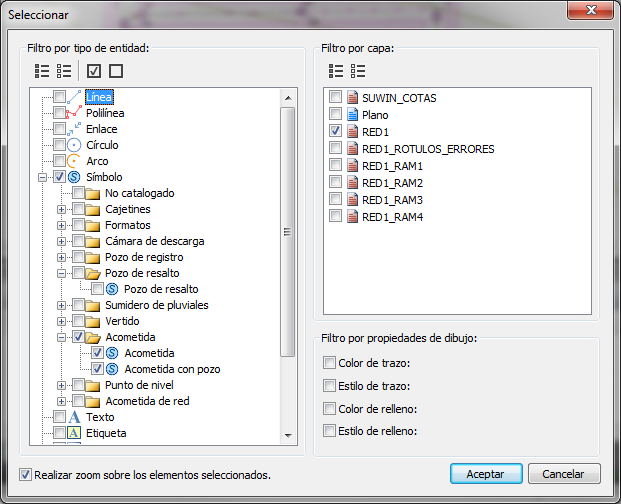Image resolution: width=621 pixels, height=504 pixels.
Task: Select the RED1_RAM1 layer name
Action: 392,166
